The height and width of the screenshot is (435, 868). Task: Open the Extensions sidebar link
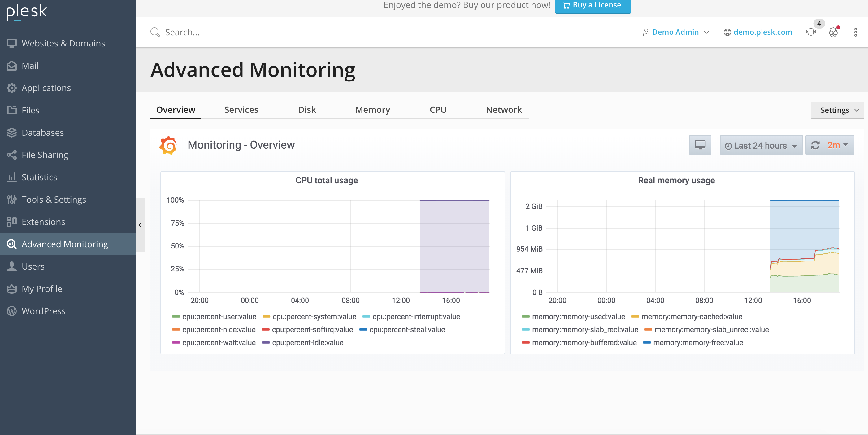click(68, 222)
